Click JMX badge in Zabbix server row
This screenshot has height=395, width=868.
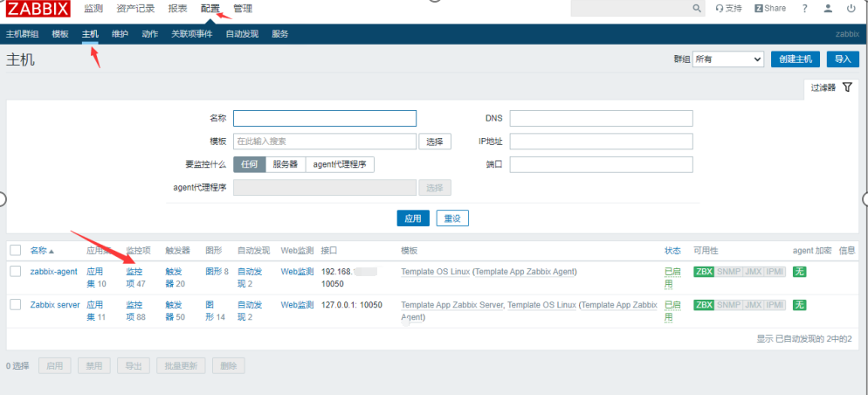[x=753, y=305]
